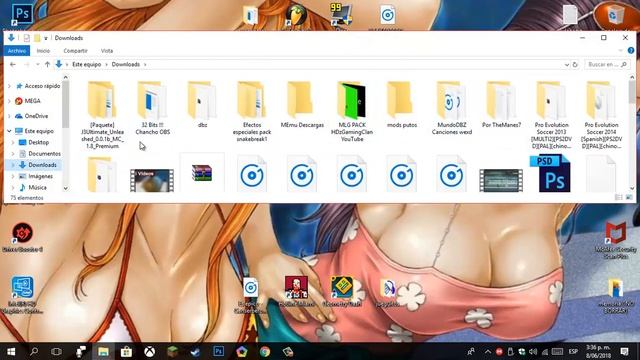The height and width of the screenshot is (360, 640).
Task: Open the Photoshop shortcut on the desktop
Action: pyautogui.click(x=22, y=14)
